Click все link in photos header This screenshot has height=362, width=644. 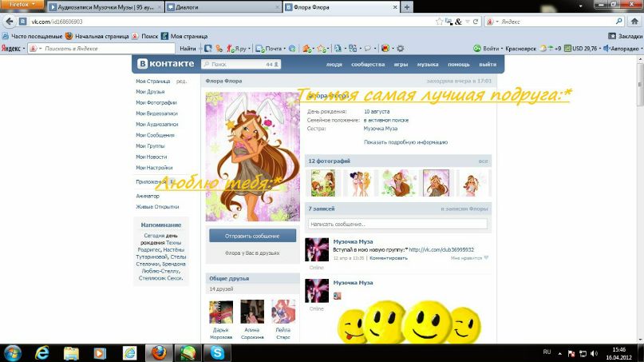click(483, 161)
